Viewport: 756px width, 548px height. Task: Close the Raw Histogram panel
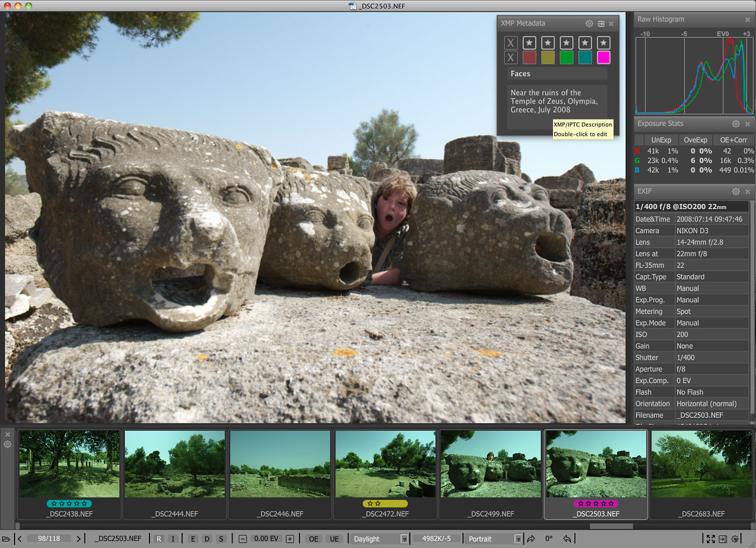point(748,20)
